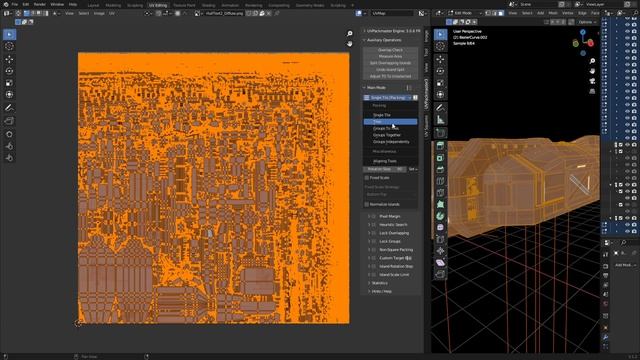Select the Add Cube tool in 3D viewport
This screenshot has height=360, width=640.
coord(440,133)
